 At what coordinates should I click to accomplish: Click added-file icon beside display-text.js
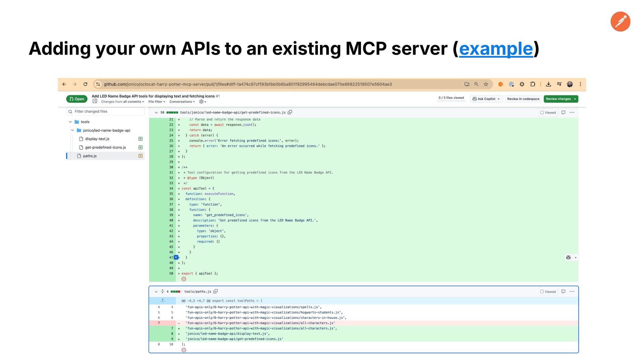141,139
